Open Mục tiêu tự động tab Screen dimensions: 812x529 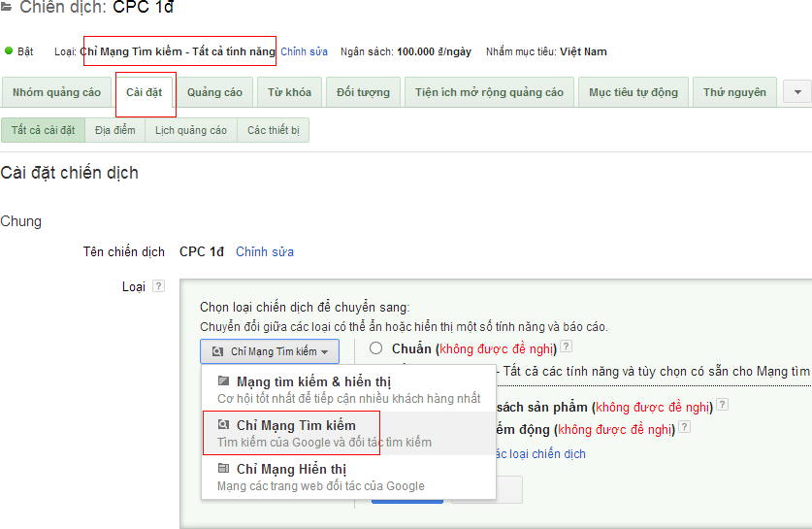[633, 92]
